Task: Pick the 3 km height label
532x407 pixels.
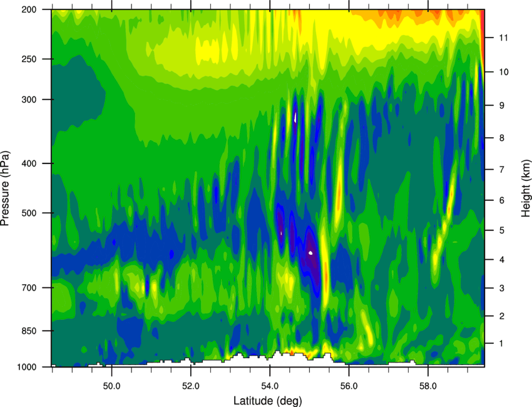Action: 502,288
